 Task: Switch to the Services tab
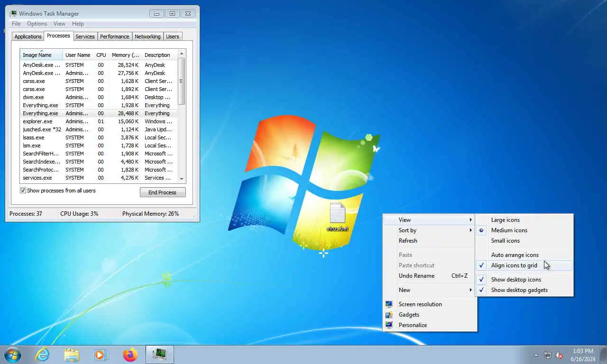tap(85, 36)
